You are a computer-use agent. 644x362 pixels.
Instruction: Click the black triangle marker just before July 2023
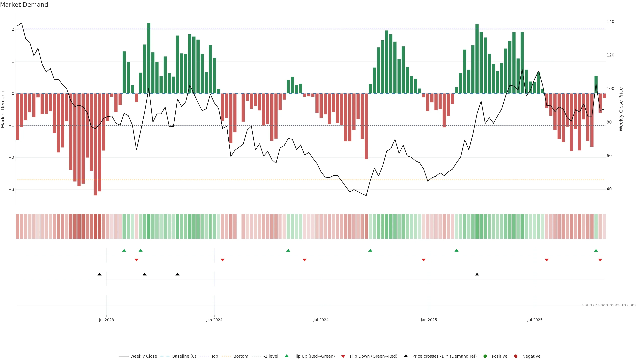pyautogui.click(x=99, y=274)
